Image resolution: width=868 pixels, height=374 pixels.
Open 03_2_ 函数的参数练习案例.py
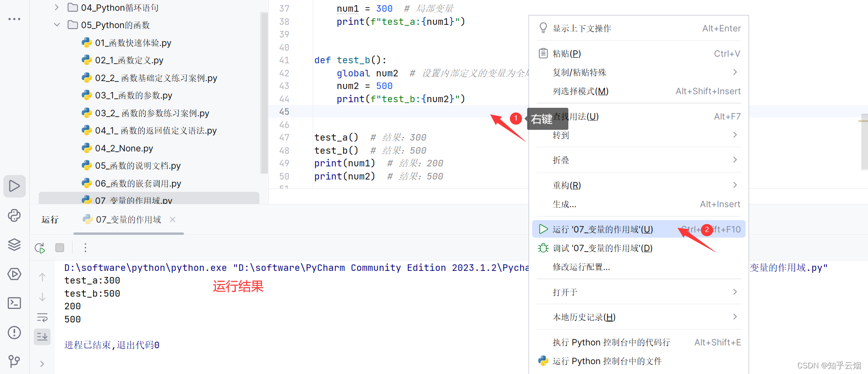(152, 113)
